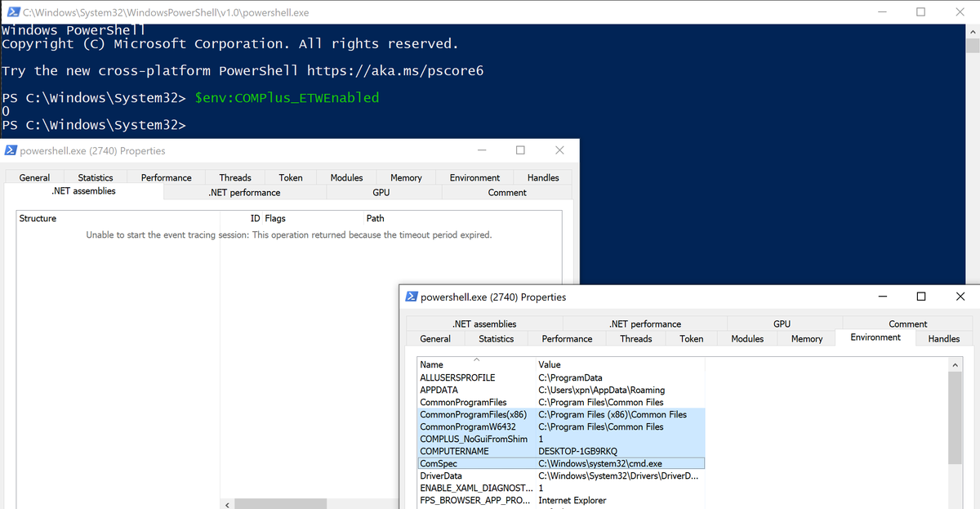Select Environment tab in front Properties window

(x=875, y=337)
